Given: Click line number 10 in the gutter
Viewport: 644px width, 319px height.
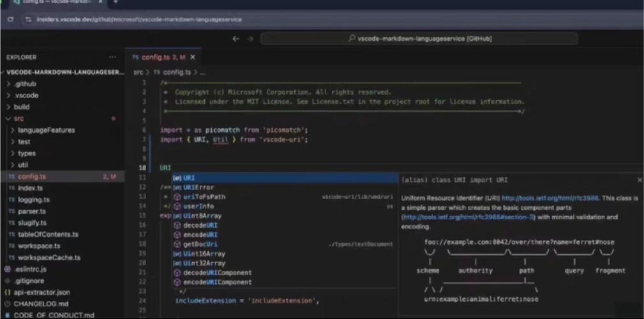Looking at the screenshot, I should click(142, 168).
